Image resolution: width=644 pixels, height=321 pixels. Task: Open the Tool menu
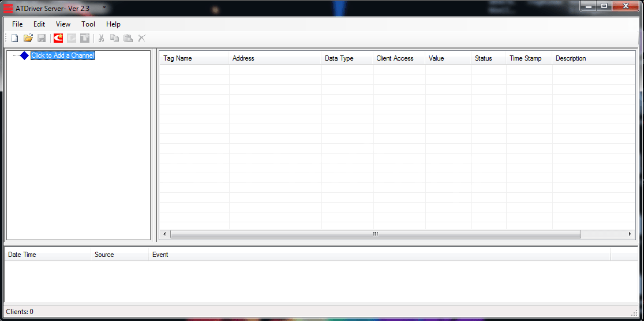pos(88,24)
